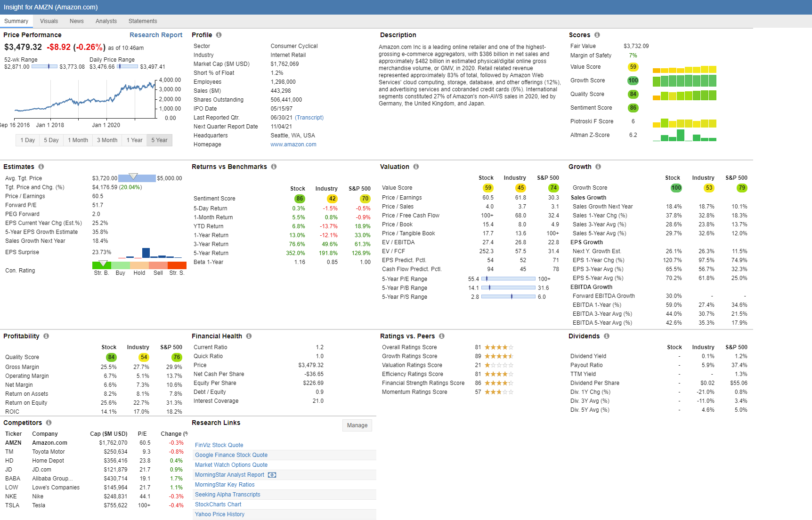Click the Overall Ratings Score star rating
Viewport: 812px width, 520px height.
coord(499,347)
